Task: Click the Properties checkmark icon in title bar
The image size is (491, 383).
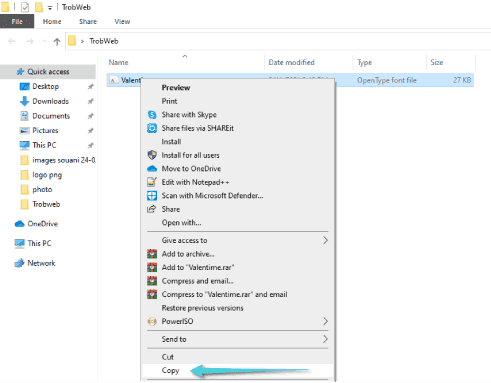Action: [25, 7]
